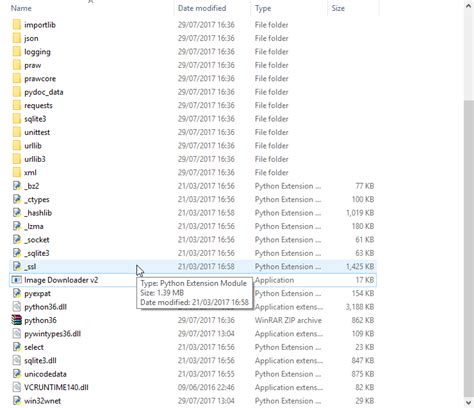Image resolution: width=474 pixels, height=408 pixels.
Task: Click the vertical scrollbar thumb
Action: click(x=469, y=248)
